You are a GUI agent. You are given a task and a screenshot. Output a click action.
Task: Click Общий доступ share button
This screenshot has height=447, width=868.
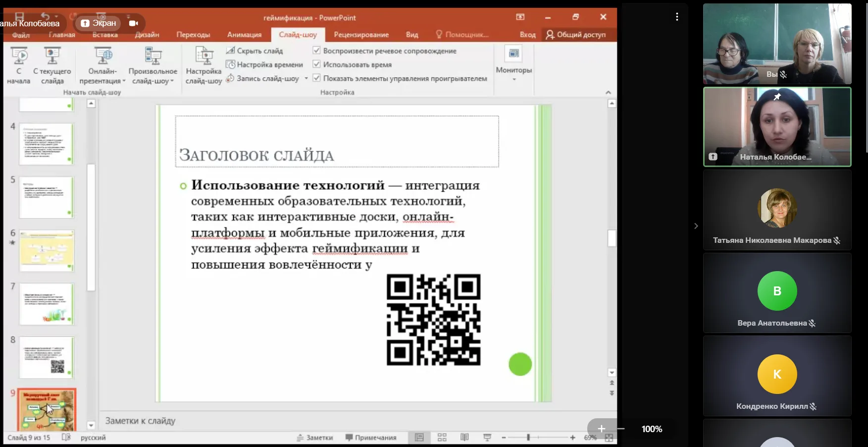(x=576, y=35)
